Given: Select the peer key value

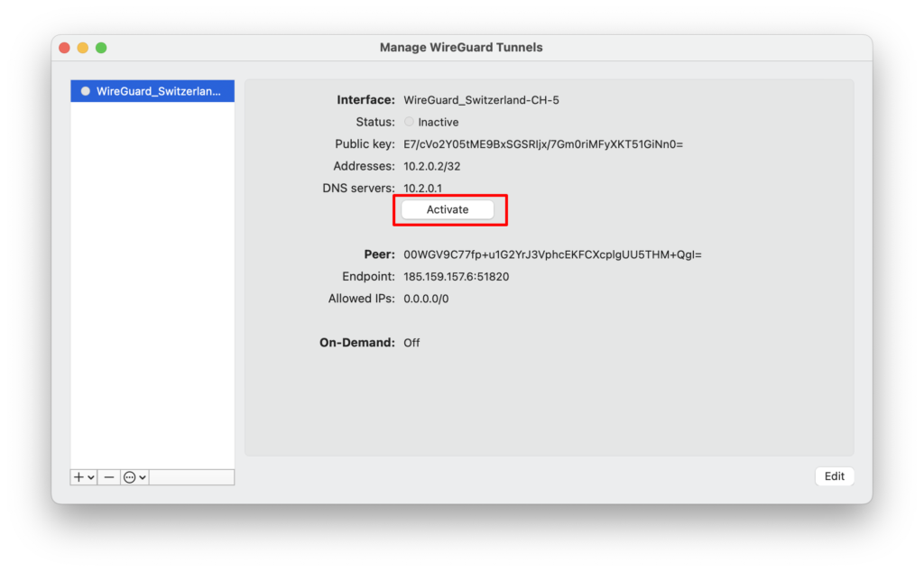Looking at the screenshot, I should click(x=552, y=254).
